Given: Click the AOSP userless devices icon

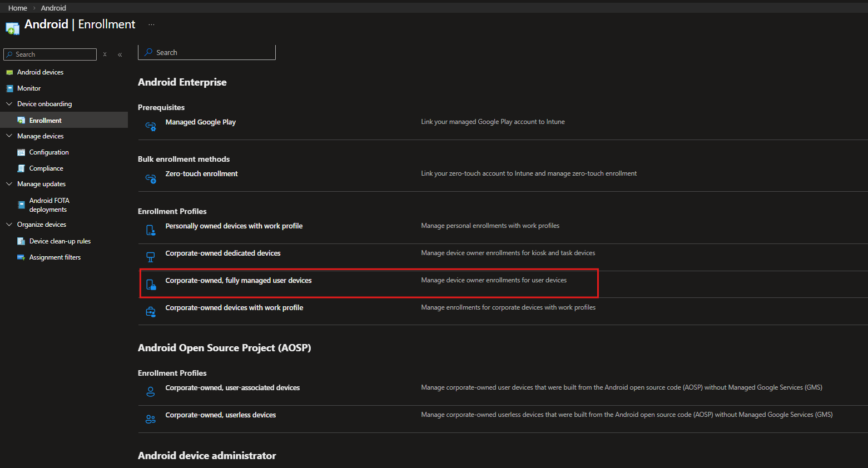Looking at the screenshot, I should (x=151, y=419).
